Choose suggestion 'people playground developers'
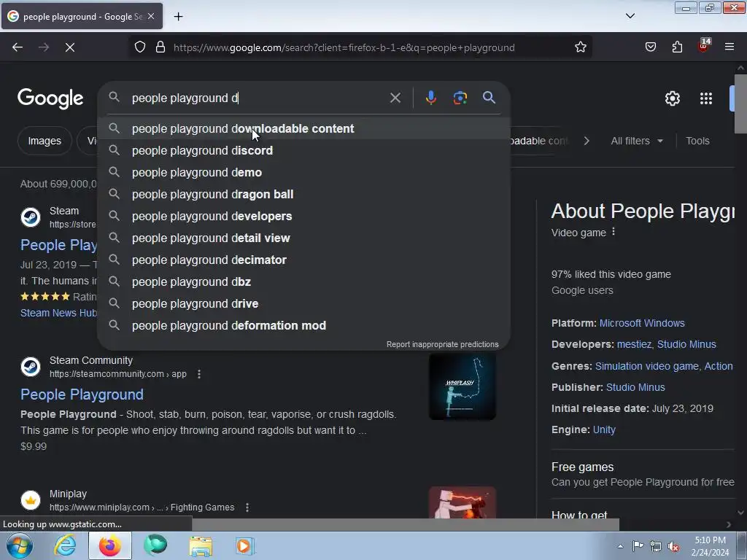Viewport: 747px width, 560px height. pos(303,216)
